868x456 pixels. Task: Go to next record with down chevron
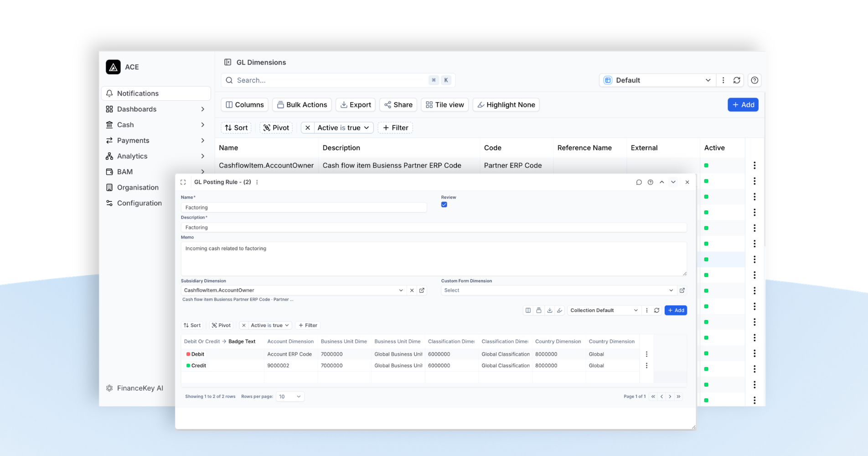(x=673, y=182)
